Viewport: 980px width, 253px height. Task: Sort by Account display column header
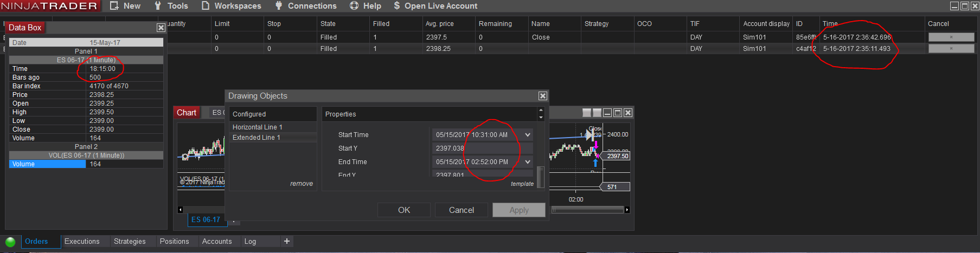point(766,24)
